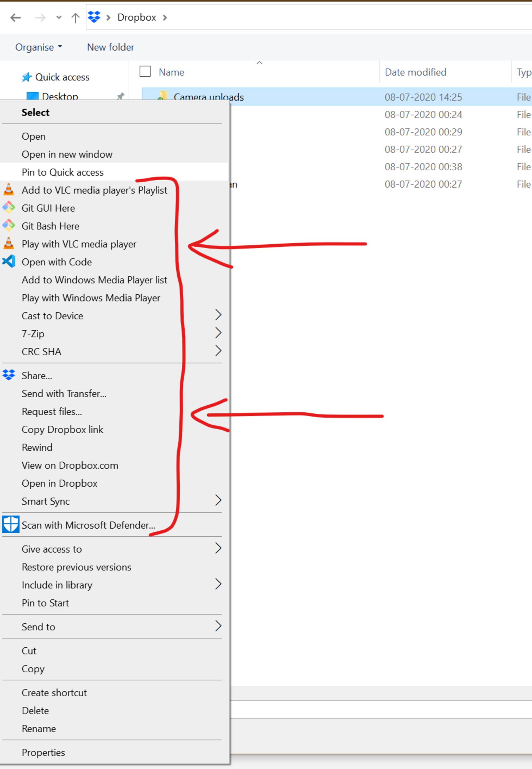This screenshot has width=532, height=769.
Task: Click Copy Dropbox link
Action: [x=114, y=430]
